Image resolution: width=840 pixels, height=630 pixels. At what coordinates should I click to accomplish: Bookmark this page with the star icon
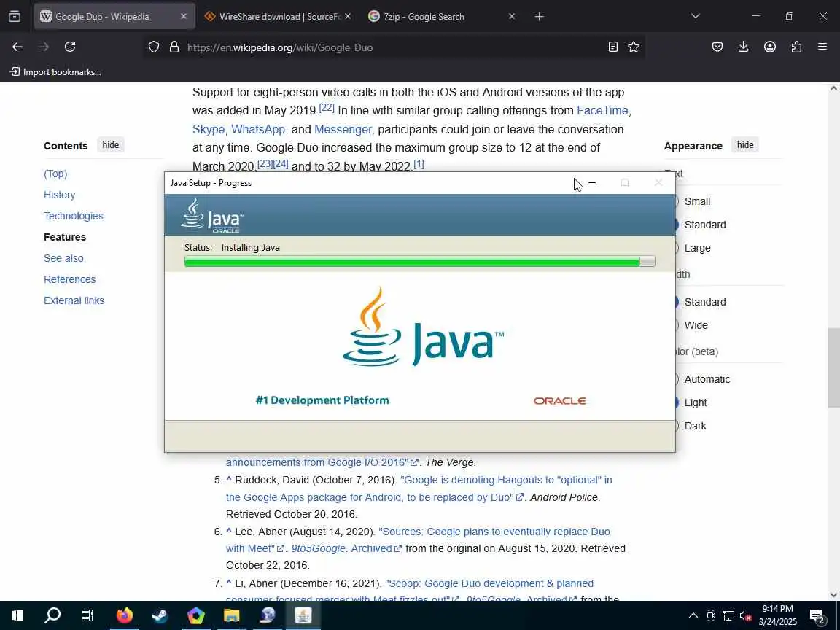(634, 47)
